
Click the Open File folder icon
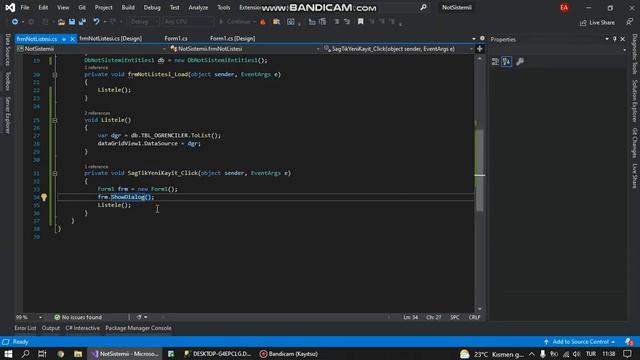[61, 22]
